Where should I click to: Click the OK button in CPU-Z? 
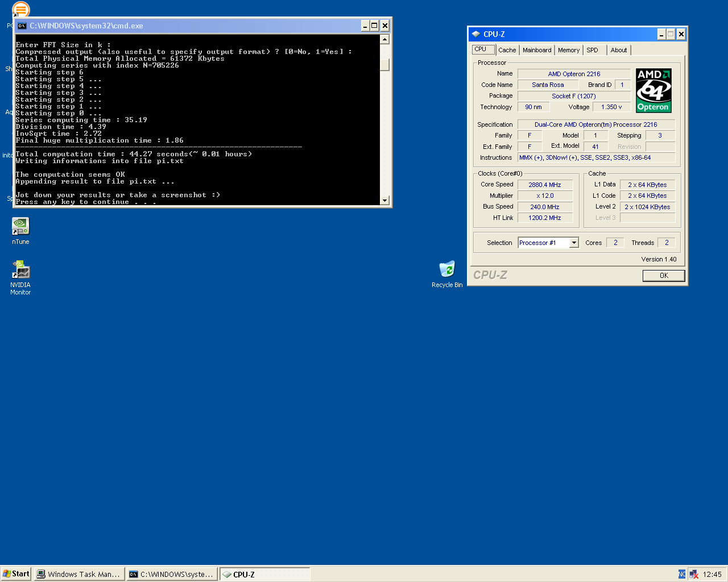(664, 276)
